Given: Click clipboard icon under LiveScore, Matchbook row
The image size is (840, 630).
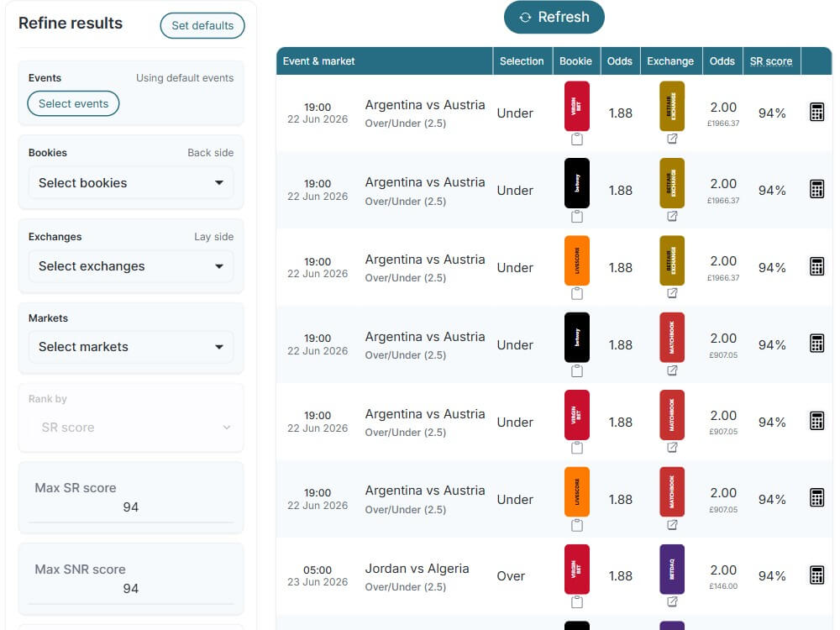Looking at the screenshot, I should [577, 525].
